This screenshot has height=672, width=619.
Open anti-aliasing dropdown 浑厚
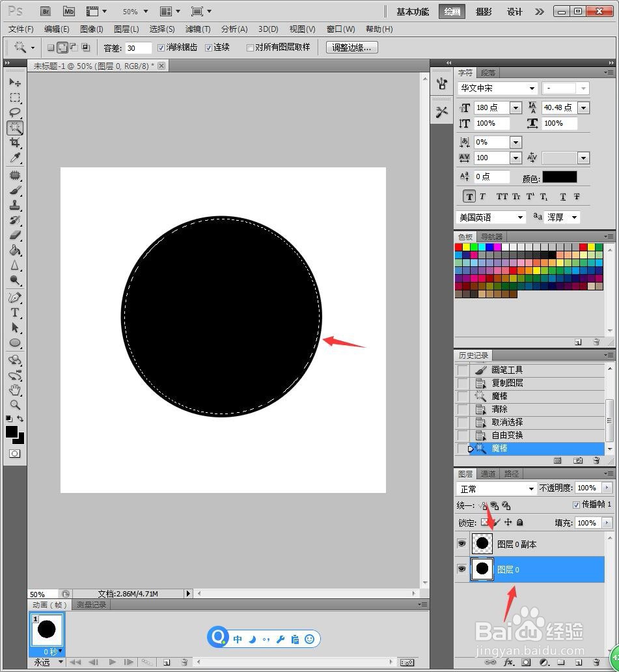[575, 217]
